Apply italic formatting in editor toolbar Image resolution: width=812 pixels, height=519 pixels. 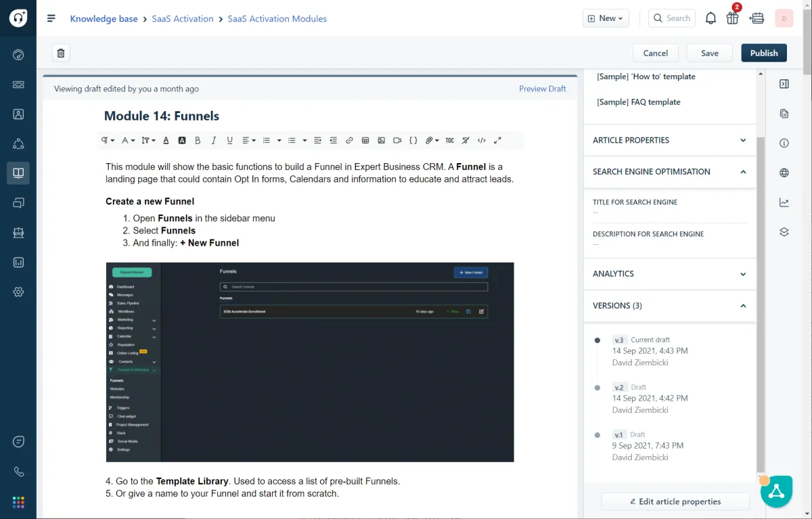214,140
